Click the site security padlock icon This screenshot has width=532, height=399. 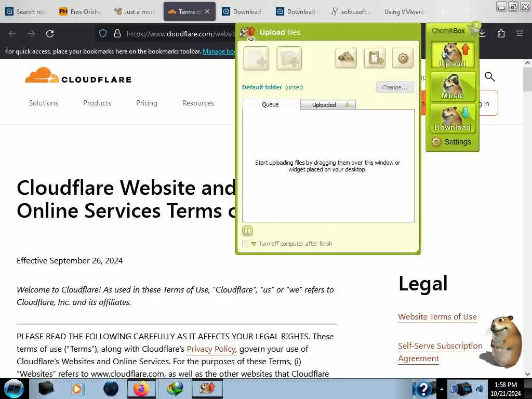pyautogui.click(x=117, y=33)
